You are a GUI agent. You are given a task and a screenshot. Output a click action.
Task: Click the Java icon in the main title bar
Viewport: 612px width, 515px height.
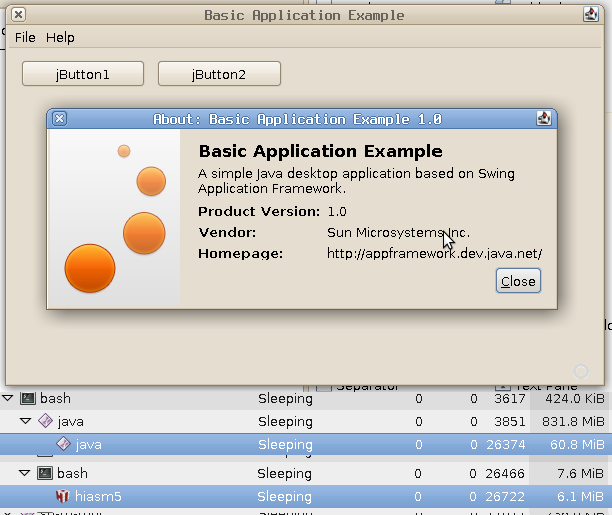(591, 15)
